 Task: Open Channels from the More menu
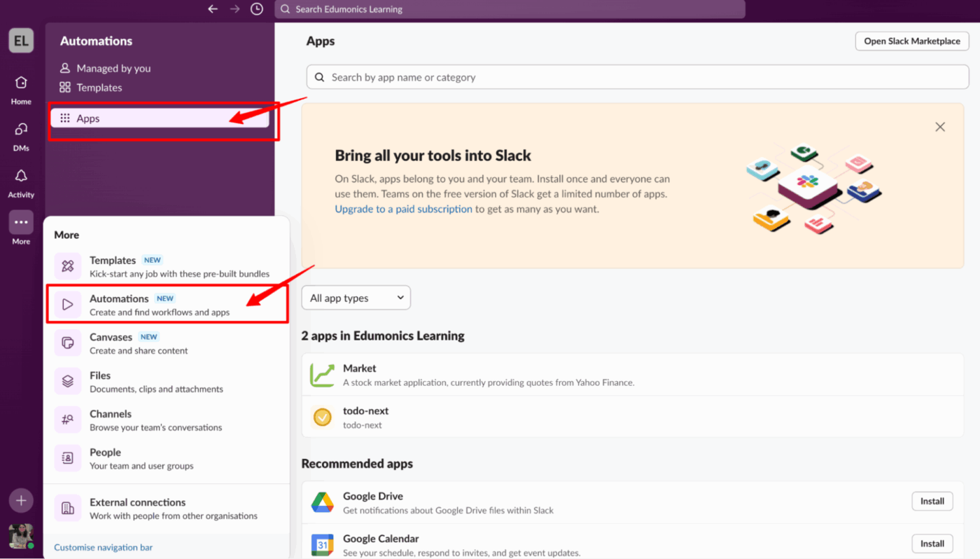[167, 420]
